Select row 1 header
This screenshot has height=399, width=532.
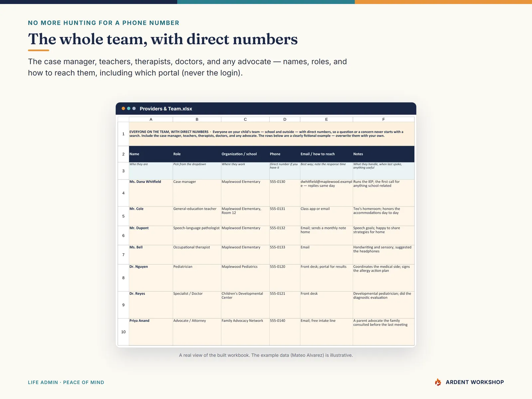point(123,134)
